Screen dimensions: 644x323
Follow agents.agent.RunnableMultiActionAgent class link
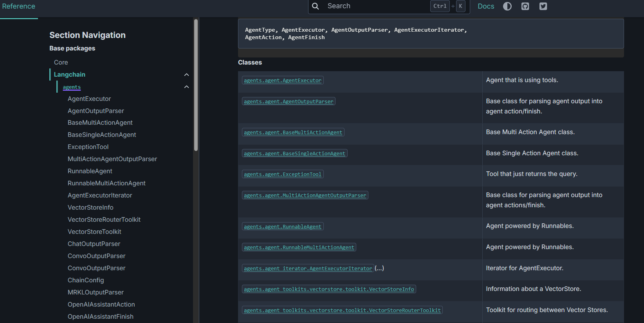(x=299, y=248)
